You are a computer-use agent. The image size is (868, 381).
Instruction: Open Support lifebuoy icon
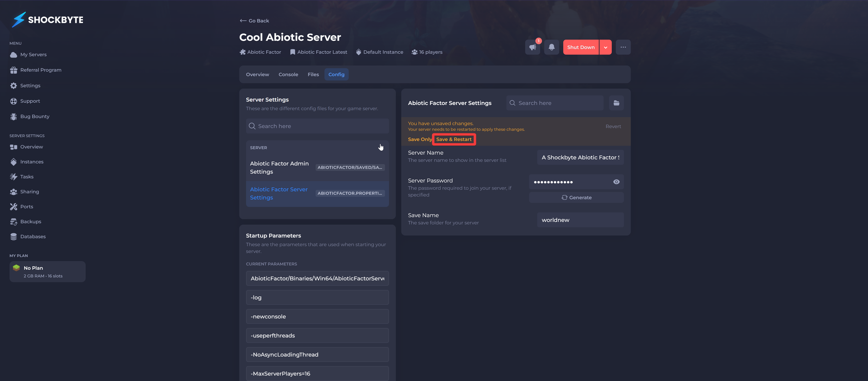tap(13, 101)
